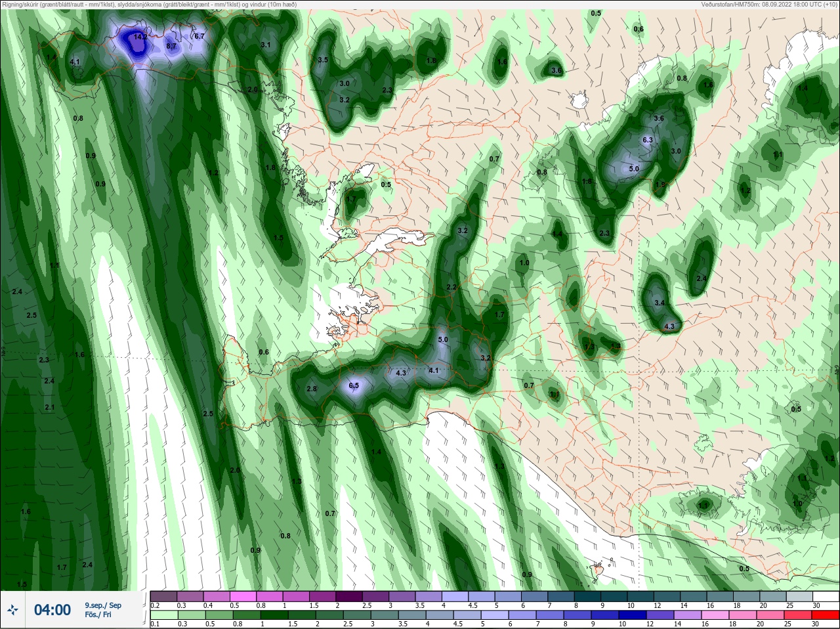Click the weather office star logo icon
The width and height of the screenshot is (840, 629).
13,610
